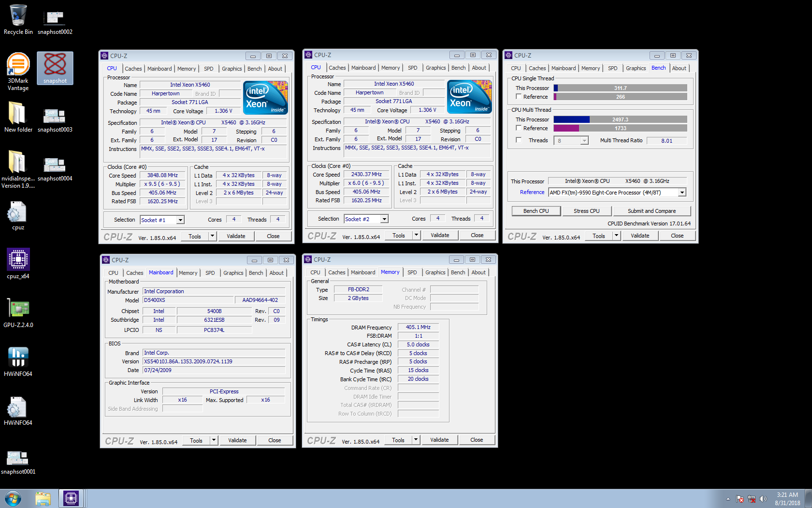Viewport: 812px width, 508px height.
Task: Launch the cpuz_x64 desktop icon
Action: pos(18,264)
